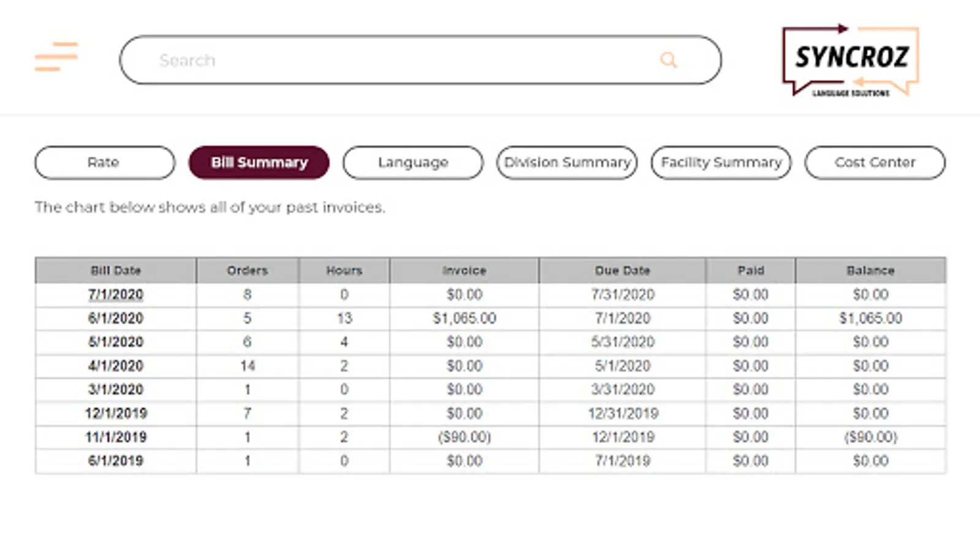
Task: Click the orders value 14
Action: pyautogui.click(x=247, y=366)
